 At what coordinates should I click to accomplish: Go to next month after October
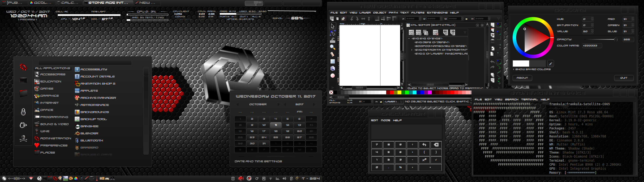coord(278,105)
